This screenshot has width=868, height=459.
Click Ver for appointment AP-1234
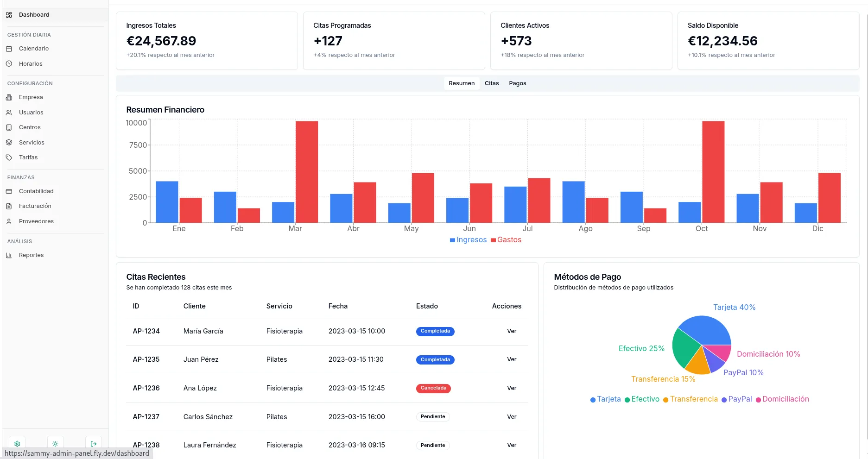point(511,331)
